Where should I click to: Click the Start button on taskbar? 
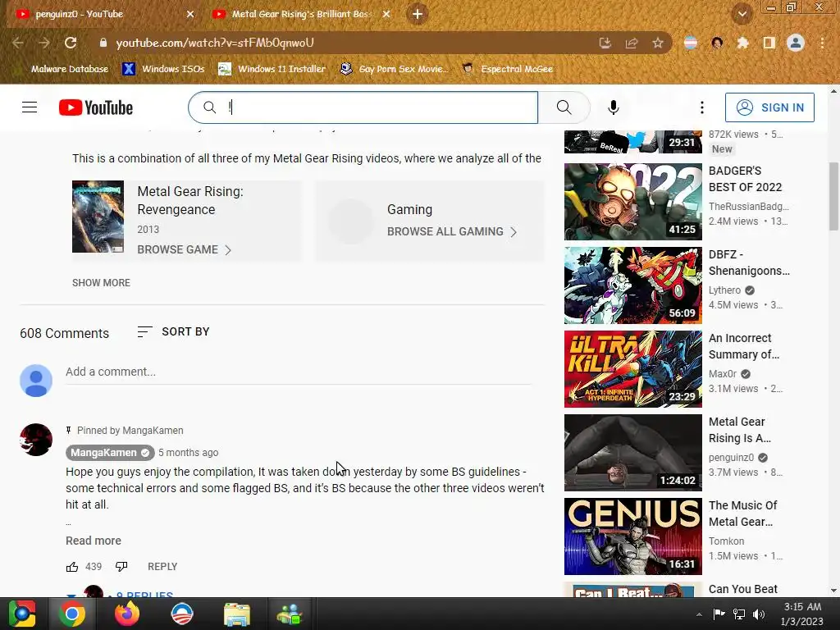21,614
